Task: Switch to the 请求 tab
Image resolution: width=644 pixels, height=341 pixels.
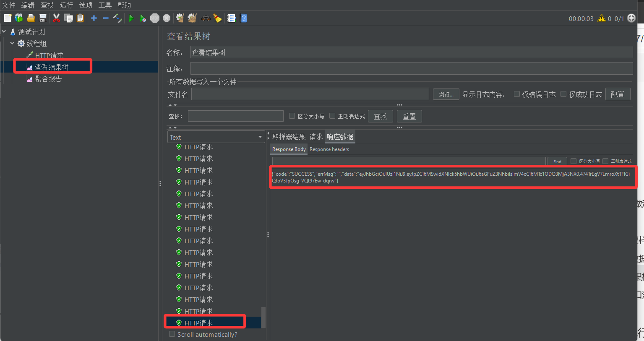Action: [x=316, y=137]
